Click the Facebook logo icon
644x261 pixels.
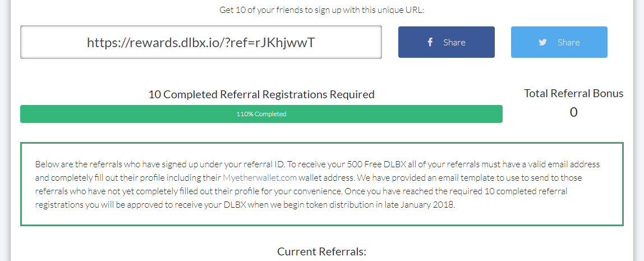tap(430, 42)
